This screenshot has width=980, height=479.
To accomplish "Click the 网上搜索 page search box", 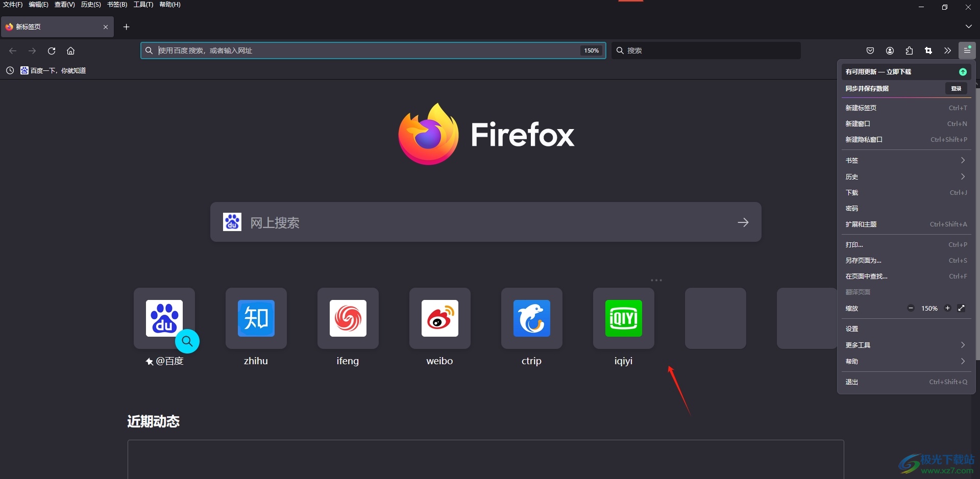I will click(x=486, y=222).
